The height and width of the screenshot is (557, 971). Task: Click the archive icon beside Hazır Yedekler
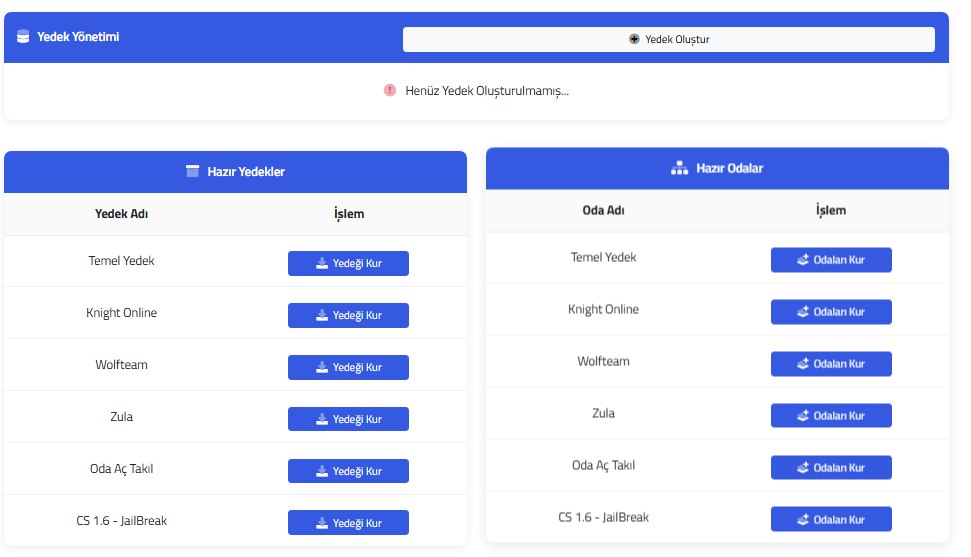point(193,171)
